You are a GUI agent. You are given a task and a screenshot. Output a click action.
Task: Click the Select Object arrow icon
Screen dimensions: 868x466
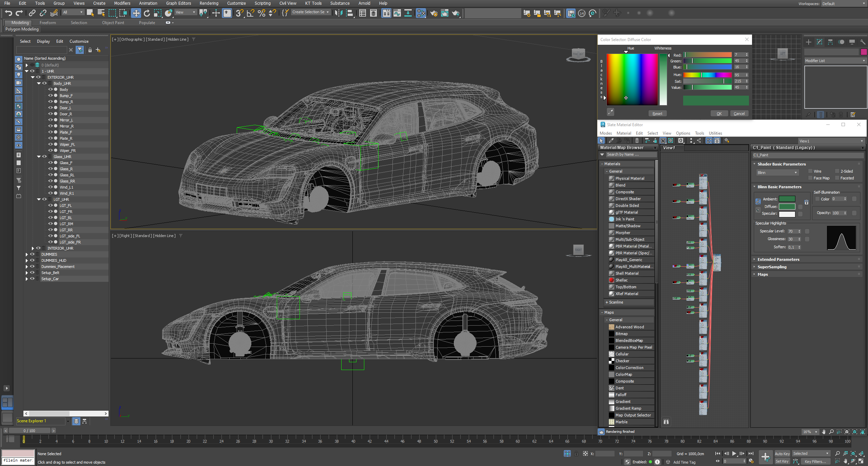coord(90,13)
